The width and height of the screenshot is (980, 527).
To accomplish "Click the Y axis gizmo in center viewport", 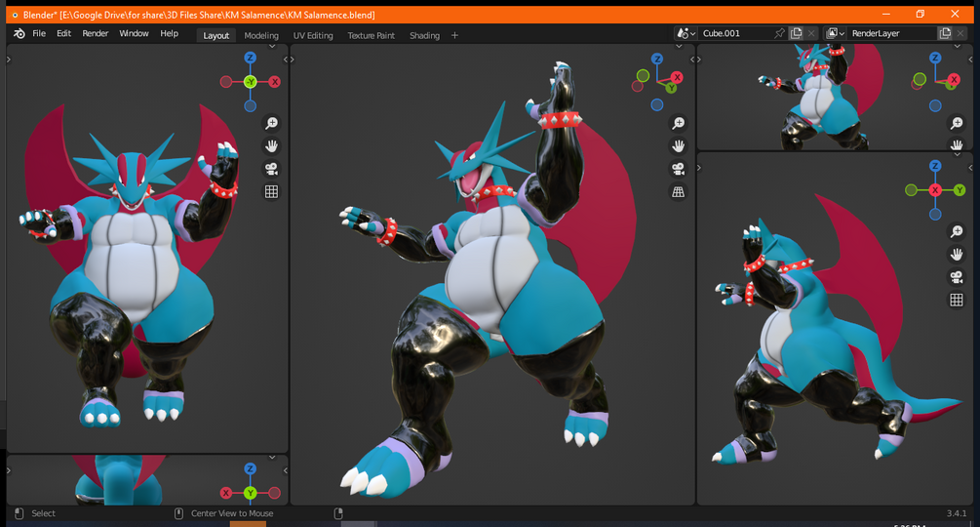I will pyautogui.click(x=671, y=88).
